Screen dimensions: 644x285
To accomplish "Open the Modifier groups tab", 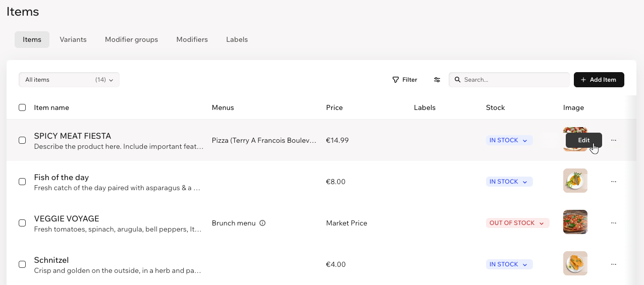I will click(131, 39).
